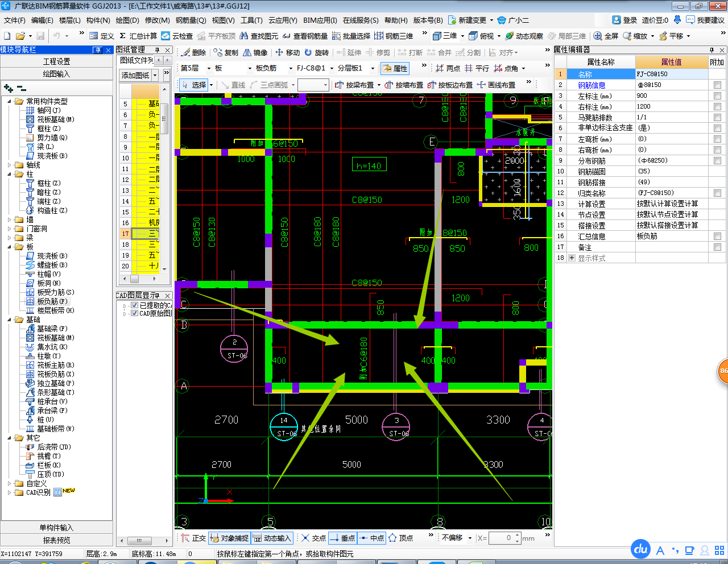
Task: Open the 钢筋量(Q) menu
Action: pyautogui.click(x=191, y=20)
